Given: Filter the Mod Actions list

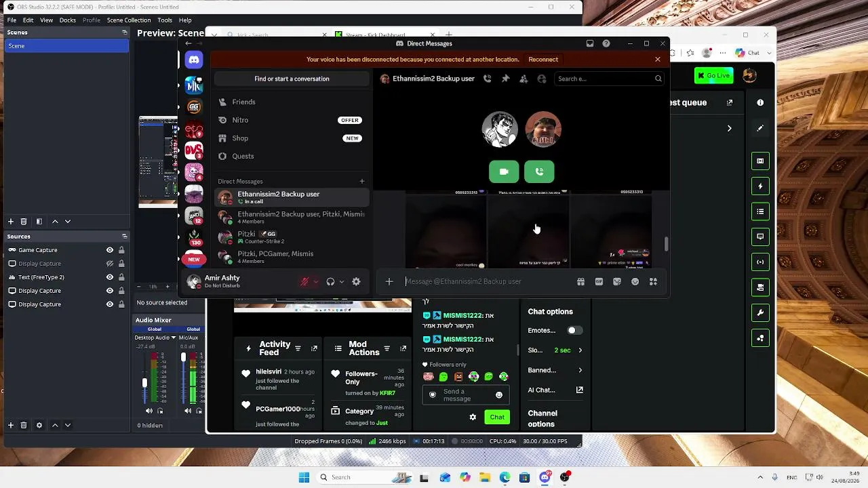Looking at the screenshot, I should pyautogui.click(x=387, y=348).
